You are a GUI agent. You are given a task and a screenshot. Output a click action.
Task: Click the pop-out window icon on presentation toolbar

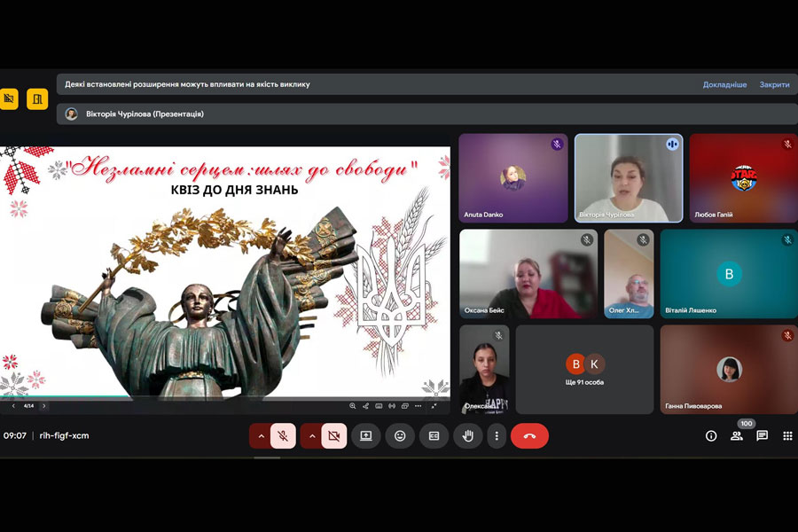(405, 406)
